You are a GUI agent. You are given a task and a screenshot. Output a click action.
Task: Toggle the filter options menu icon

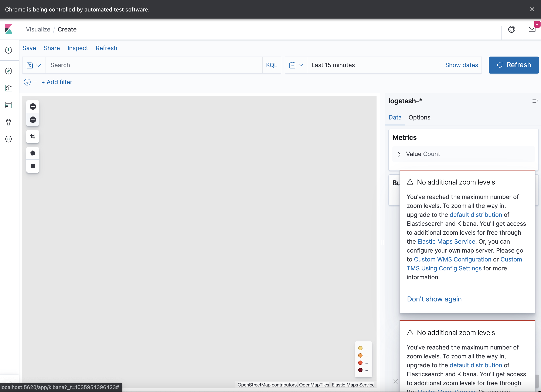point(27,82)
